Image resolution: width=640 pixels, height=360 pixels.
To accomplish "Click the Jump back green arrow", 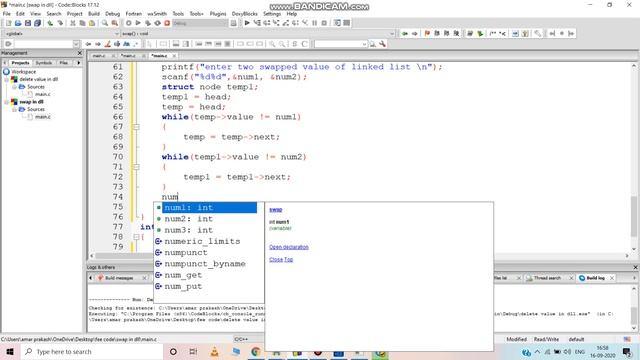I will [404, 33].
